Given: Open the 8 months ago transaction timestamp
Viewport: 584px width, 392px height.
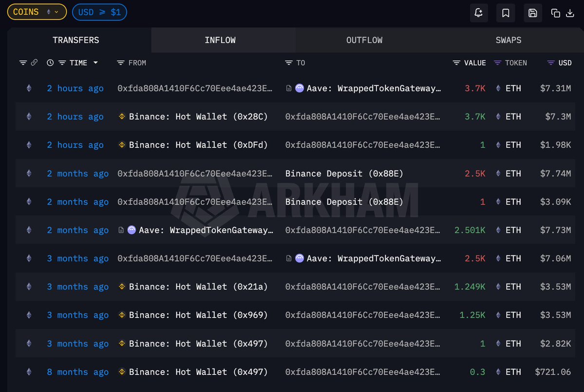Looking at the screenshot, I should [x=78, y=372].
